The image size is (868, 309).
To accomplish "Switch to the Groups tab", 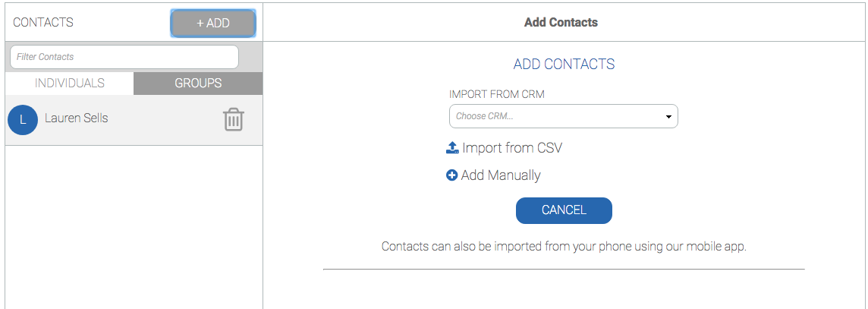I will point(198,84).
